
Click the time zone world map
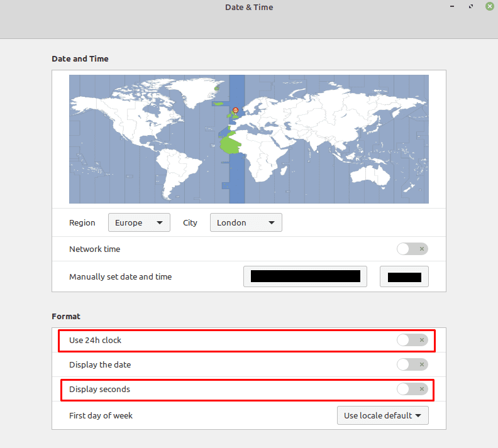click(249, 139)
